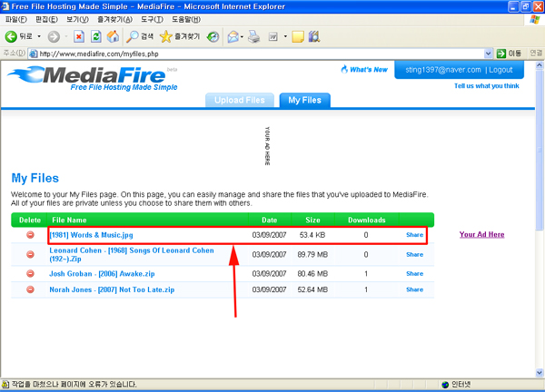Open the Favorites star toolbar button
This screenshot has width=545, height=392.
[x=180, y=36]
